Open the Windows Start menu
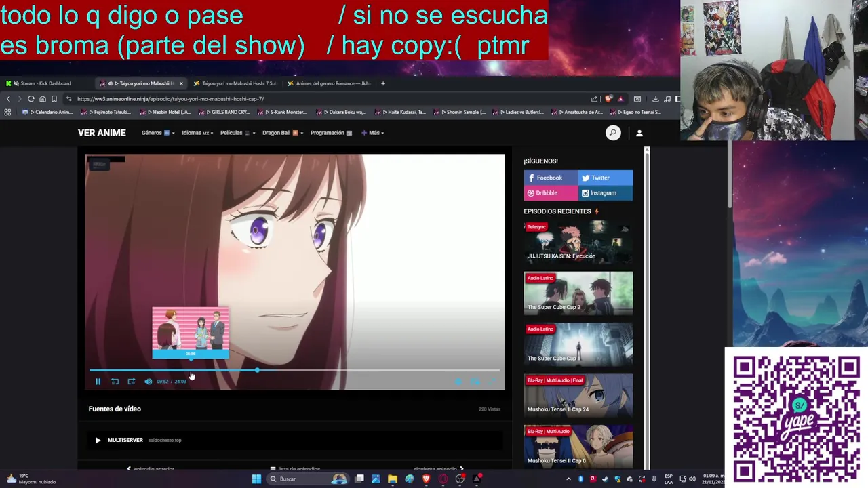 click(x=256, y=479)
